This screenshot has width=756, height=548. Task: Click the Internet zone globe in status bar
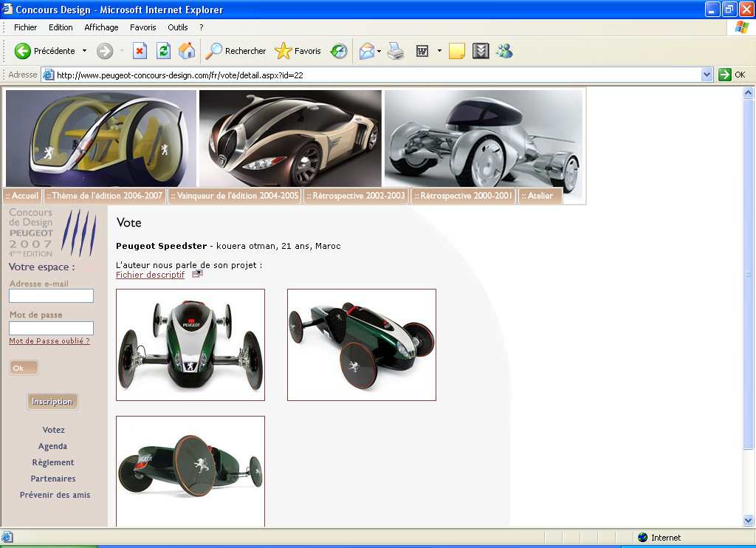[x=642, y=538]
